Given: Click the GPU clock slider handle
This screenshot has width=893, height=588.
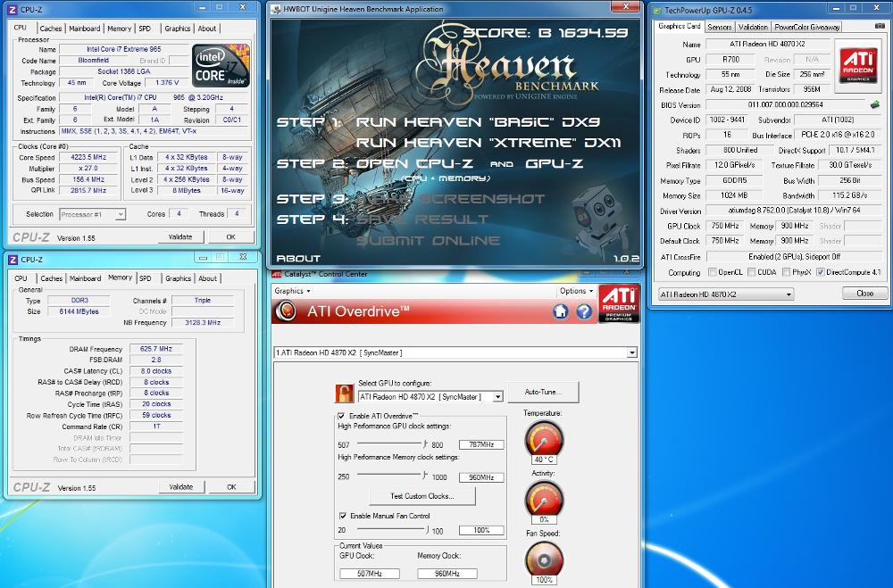Looking at the screenshot, I should (425, 443).
